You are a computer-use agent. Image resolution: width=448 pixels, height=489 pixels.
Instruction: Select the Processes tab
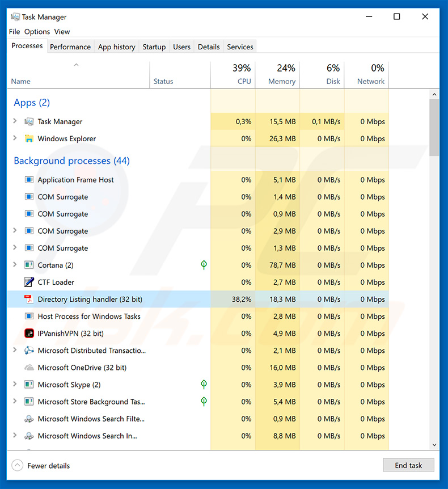pos(27,46)
